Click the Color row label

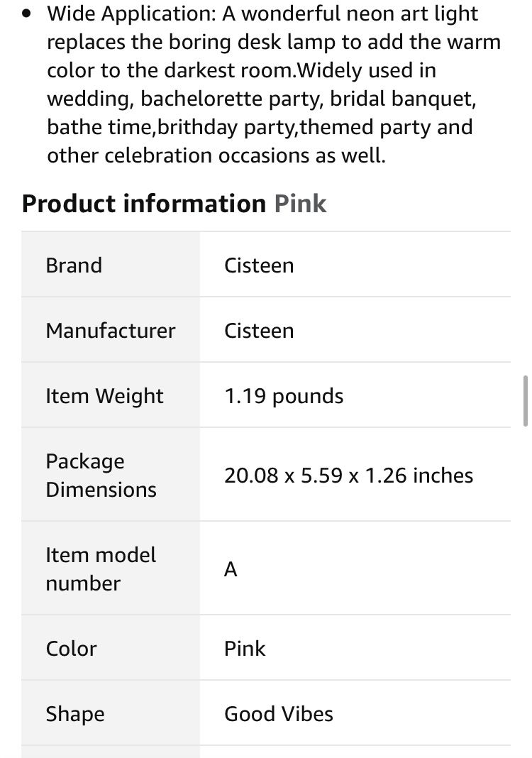pos(71,649)
